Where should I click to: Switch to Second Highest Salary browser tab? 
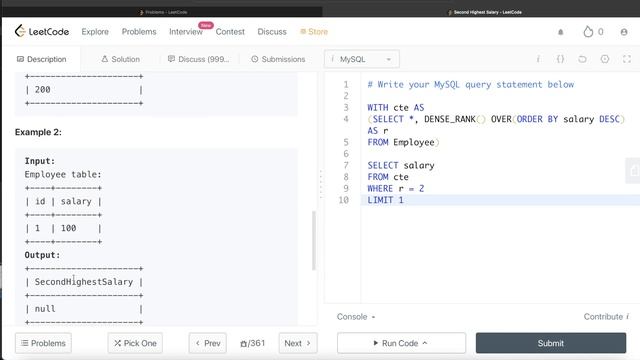pyautogui.click(x=485, y=12)
